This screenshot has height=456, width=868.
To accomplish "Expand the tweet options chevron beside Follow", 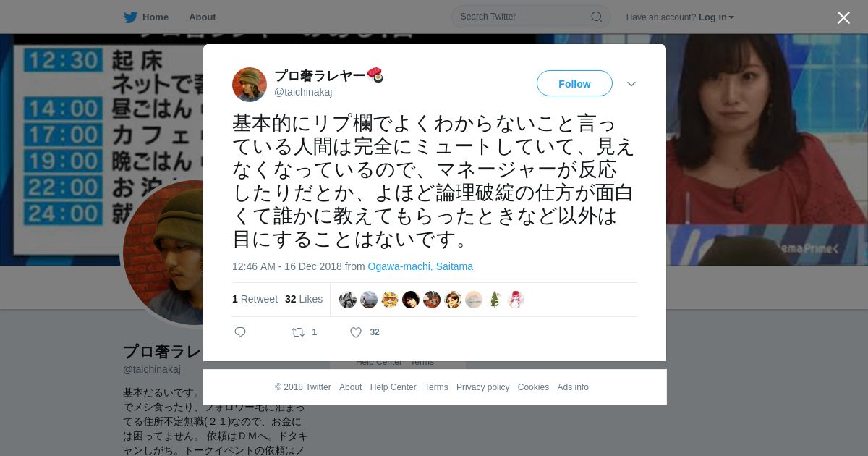I will [x=631, y=84].
